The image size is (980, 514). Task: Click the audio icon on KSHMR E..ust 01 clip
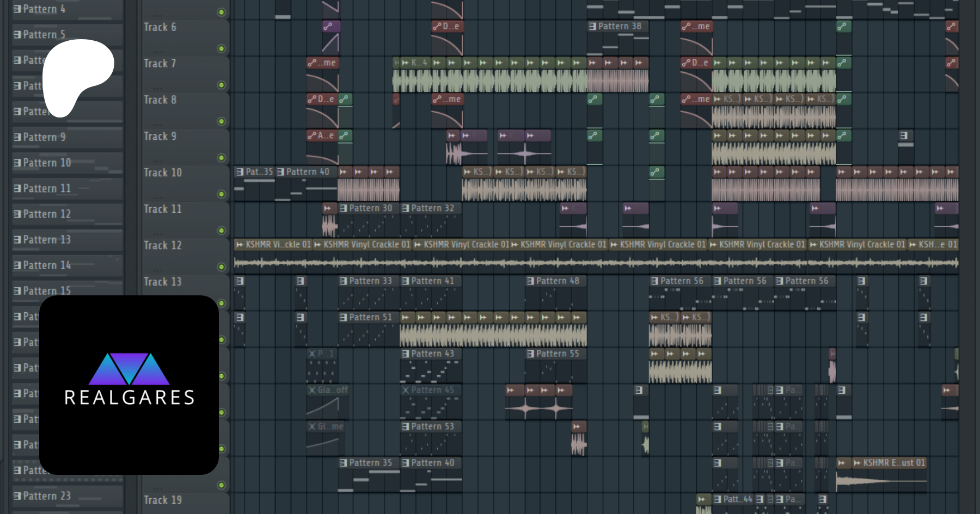857,463
